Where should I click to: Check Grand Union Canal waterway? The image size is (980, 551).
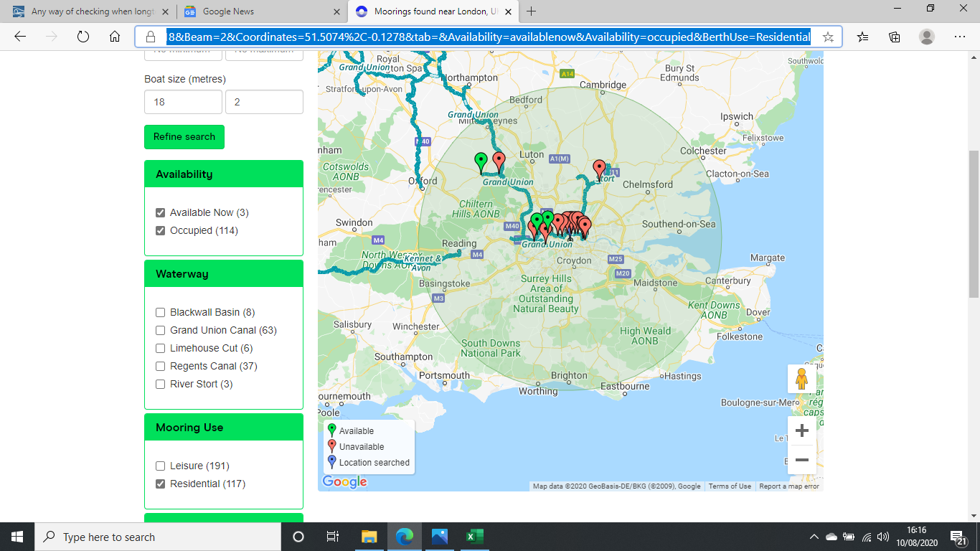coord(161,331)
